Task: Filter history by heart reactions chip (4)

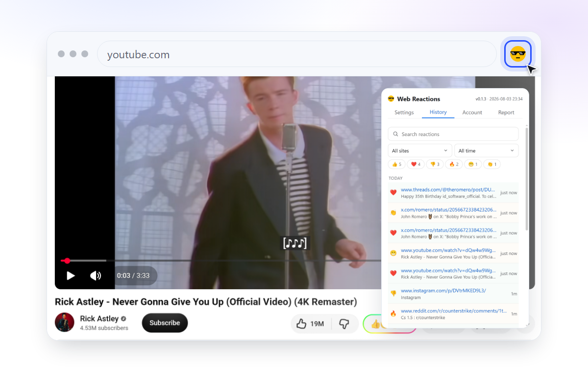Action: point(416,164)
